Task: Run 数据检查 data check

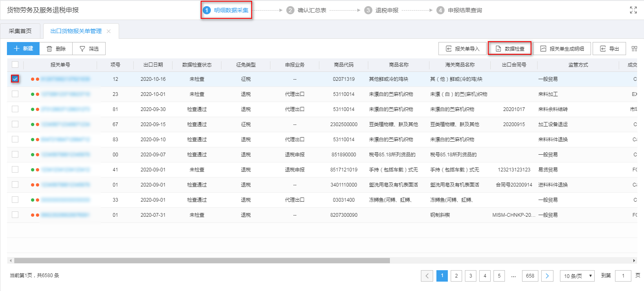Action: click(510, 49)
